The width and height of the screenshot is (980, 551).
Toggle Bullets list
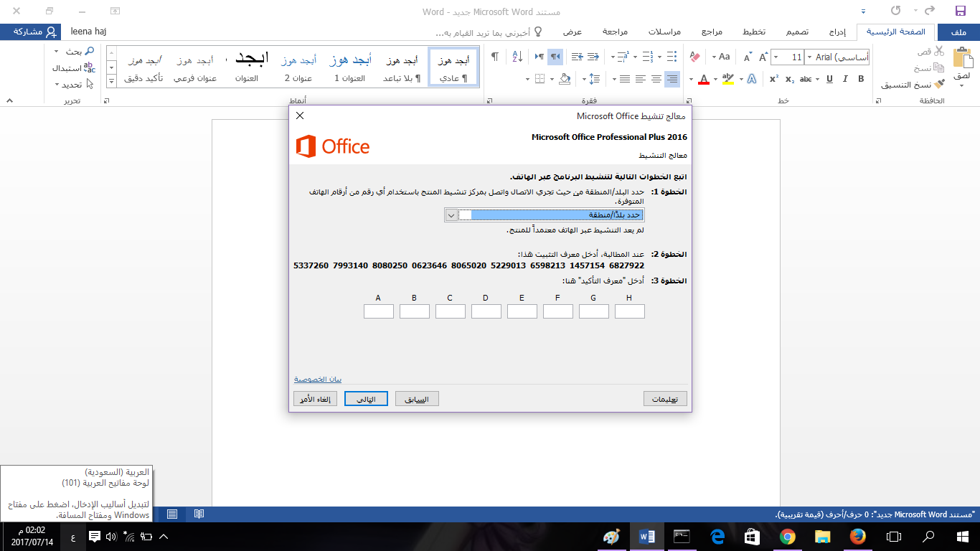point(672,57)
